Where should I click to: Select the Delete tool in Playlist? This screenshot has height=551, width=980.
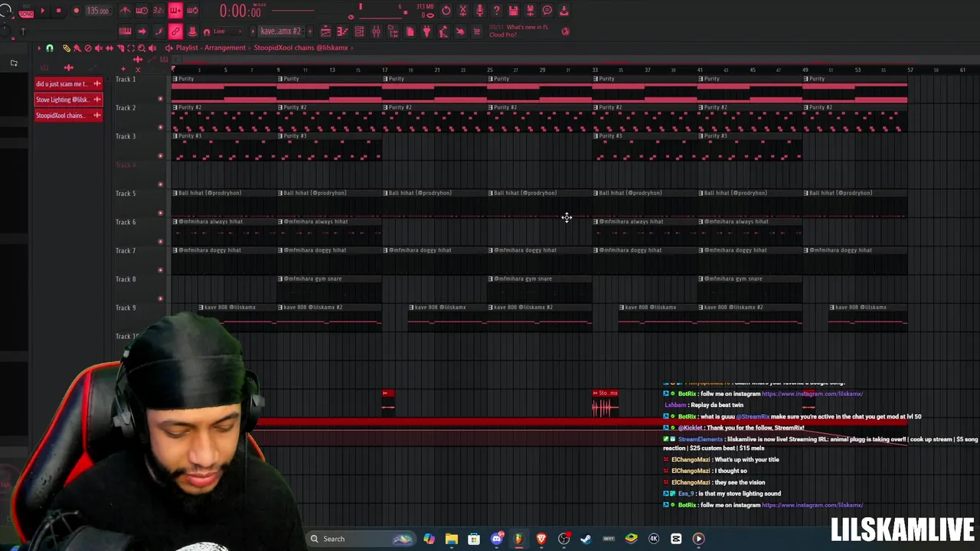[x=88, y=47]
